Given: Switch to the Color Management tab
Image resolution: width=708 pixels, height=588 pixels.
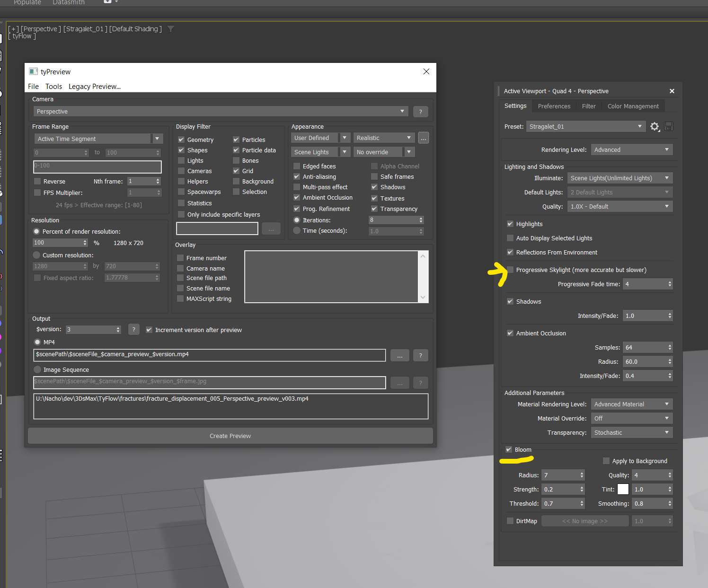Looking at the screenshot, I should 633,106.
